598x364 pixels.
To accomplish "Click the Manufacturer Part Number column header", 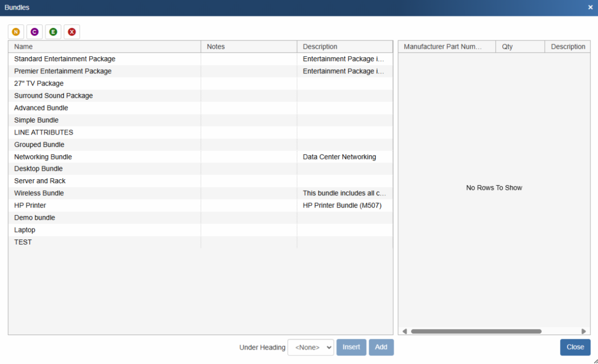I will pyautogui.click(x=443, y=47).
